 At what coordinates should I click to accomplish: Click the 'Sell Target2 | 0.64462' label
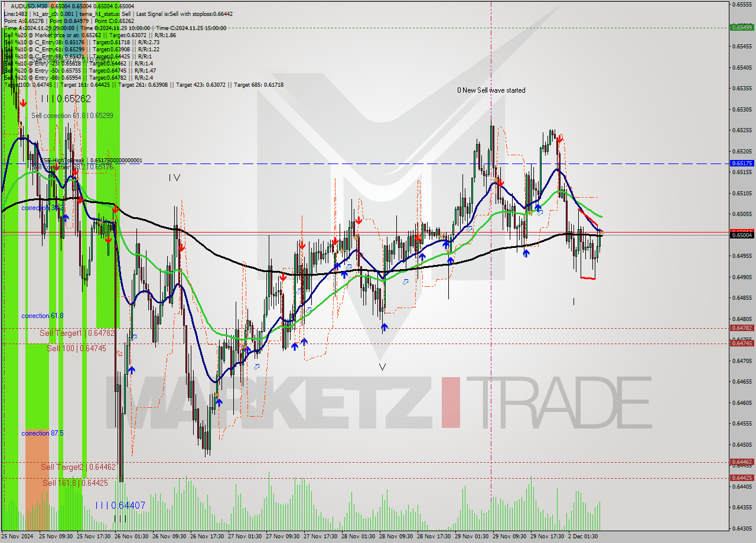click(79, 467)
